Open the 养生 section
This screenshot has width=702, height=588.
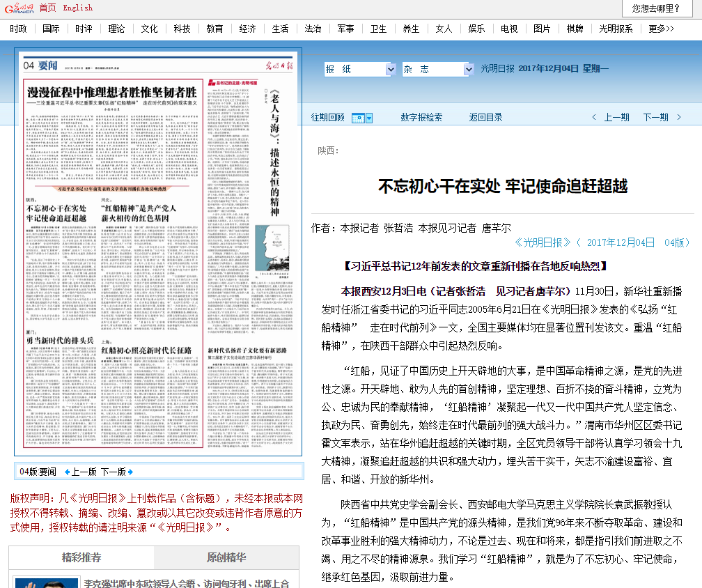coord(411,29)
